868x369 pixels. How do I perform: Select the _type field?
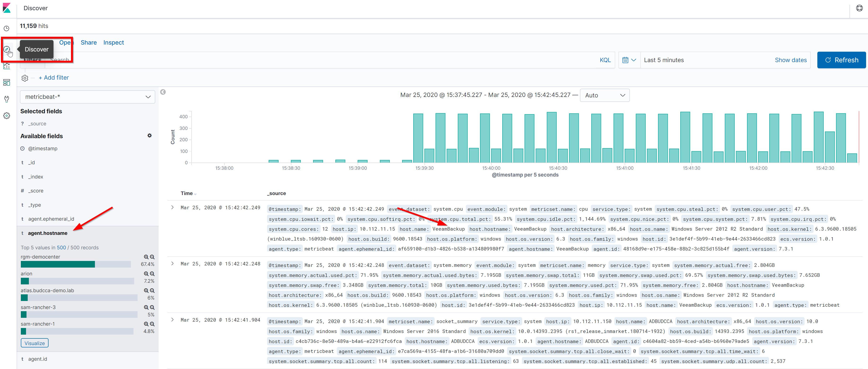pyautogui.click(x=34, y=205)
